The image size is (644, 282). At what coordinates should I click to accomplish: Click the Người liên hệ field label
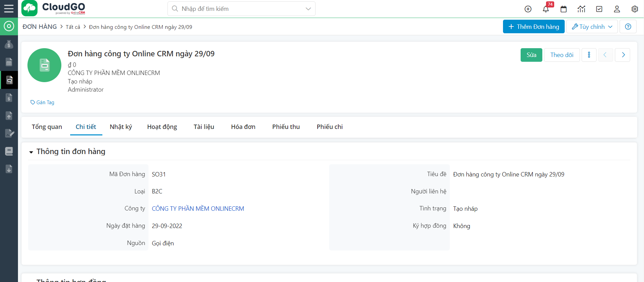click(428, 191)
